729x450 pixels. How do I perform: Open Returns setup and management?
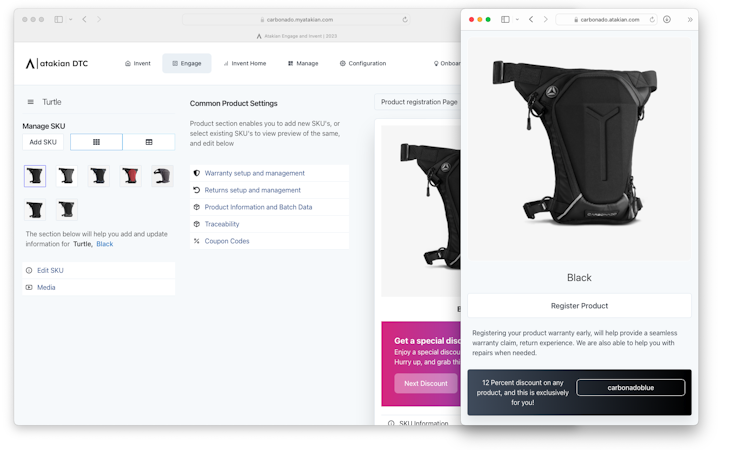point(269,190)
